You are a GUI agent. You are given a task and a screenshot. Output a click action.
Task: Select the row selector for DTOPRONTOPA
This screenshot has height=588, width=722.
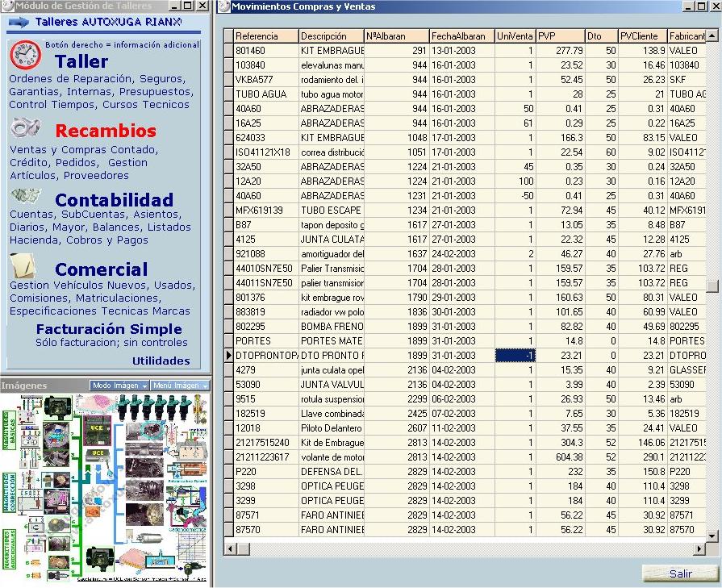[229, 356]
